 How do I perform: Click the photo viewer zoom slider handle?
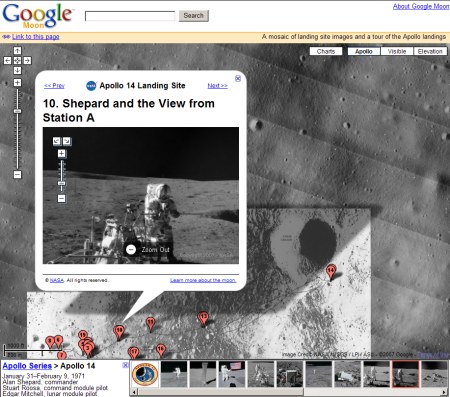tap(62, 183)
